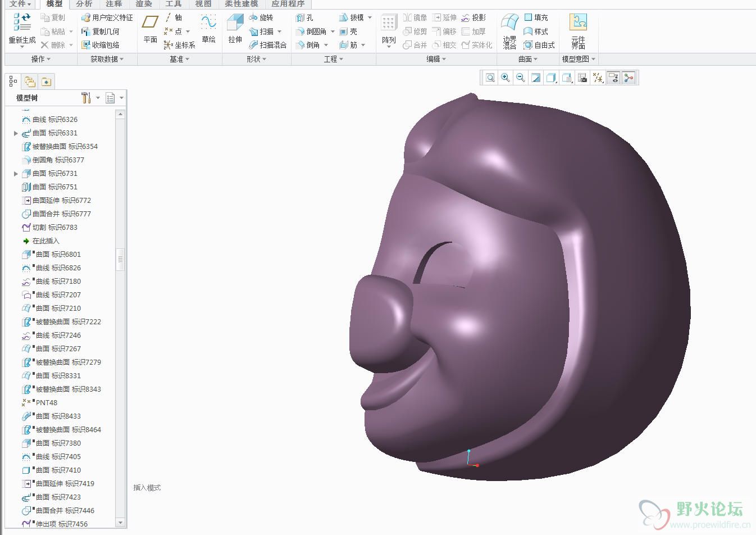
Task: Open the 形状 group dropdown
Action: [257, 59]
